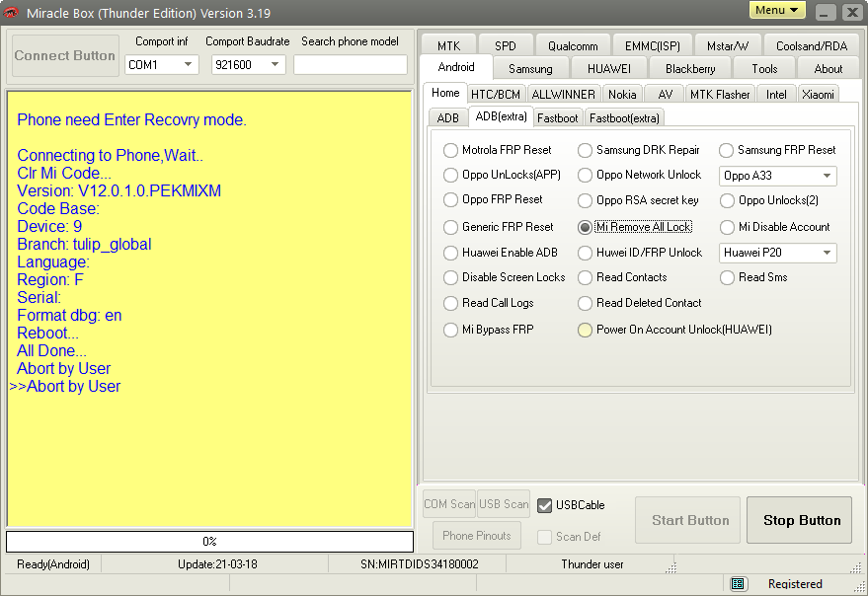This screenshot has height=596, width=868.
Task: Select Mi Bypass FRP radio button
Action: coord(450,331)
